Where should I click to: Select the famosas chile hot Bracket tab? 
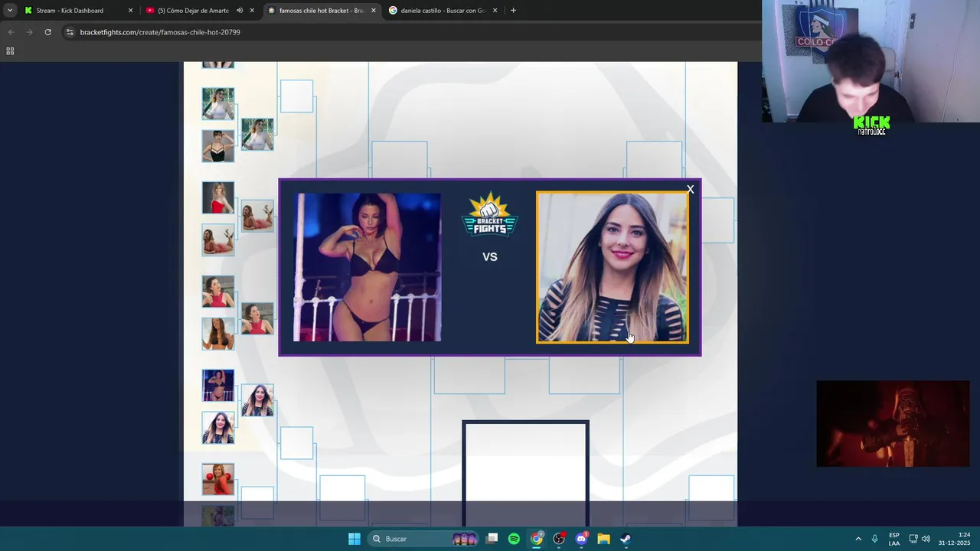[x=322, y=11]
